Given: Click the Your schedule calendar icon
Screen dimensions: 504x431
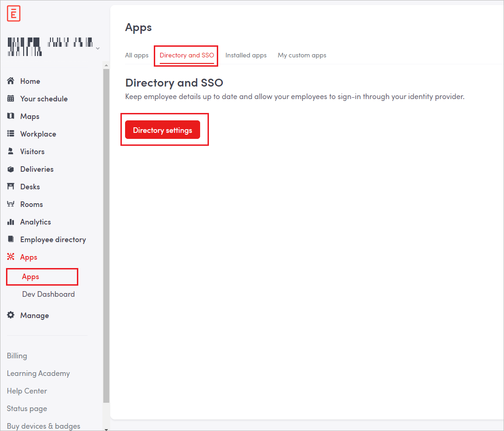Looking at the screenshot, I should tap(11, 99).
